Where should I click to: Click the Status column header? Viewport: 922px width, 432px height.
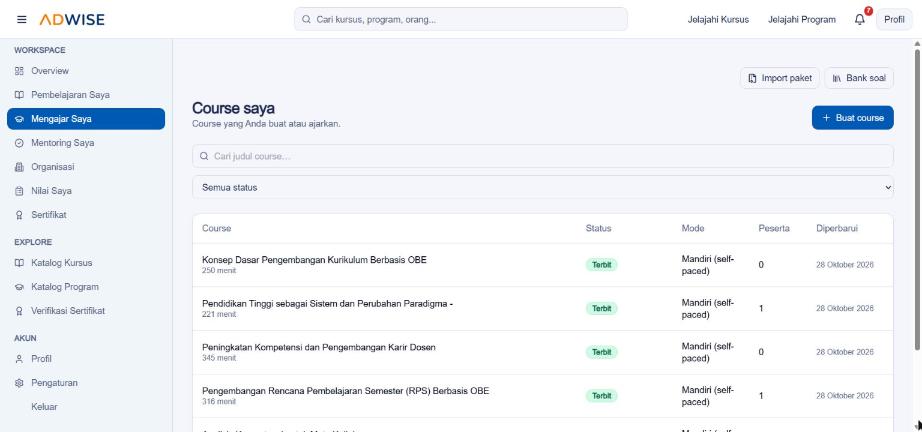point(599,228)
